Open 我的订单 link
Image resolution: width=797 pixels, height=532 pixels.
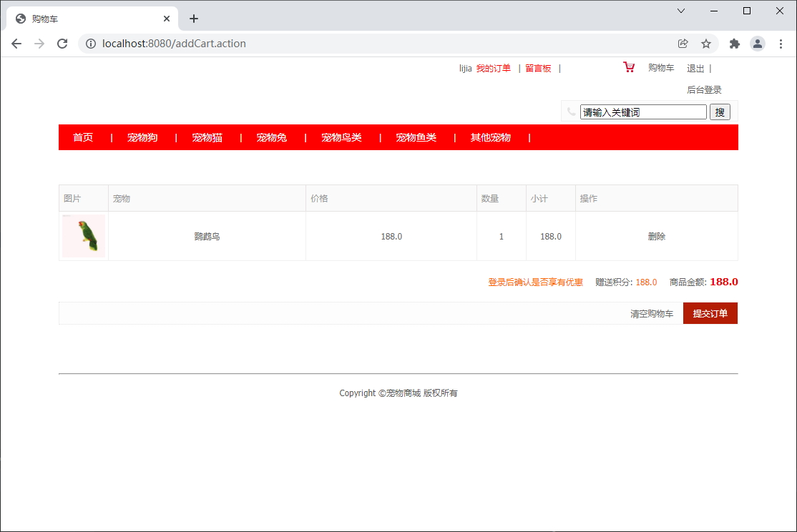(x=494, y=68)
